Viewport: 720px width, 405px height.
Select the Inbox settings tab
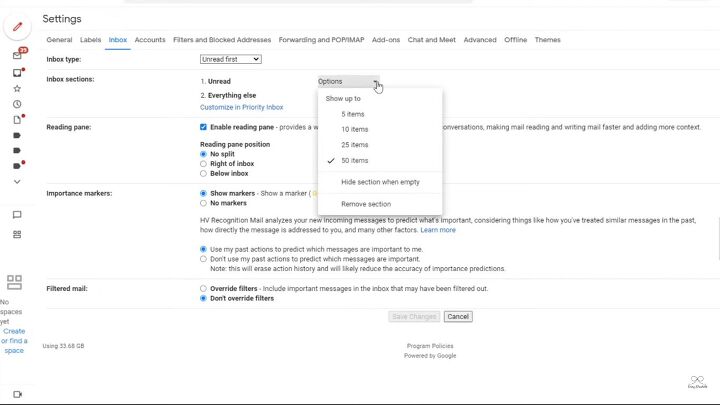pos(118,40)
